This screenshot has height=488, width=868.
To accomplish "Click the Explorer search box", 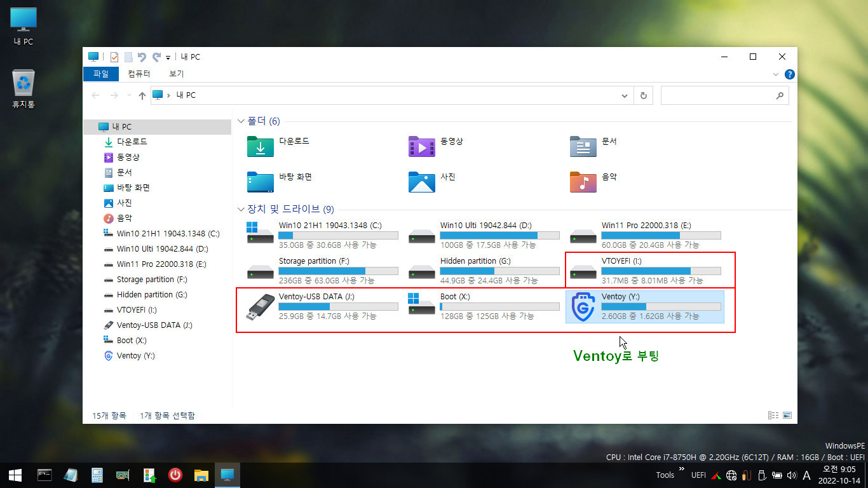I will (x=725, y=95).
